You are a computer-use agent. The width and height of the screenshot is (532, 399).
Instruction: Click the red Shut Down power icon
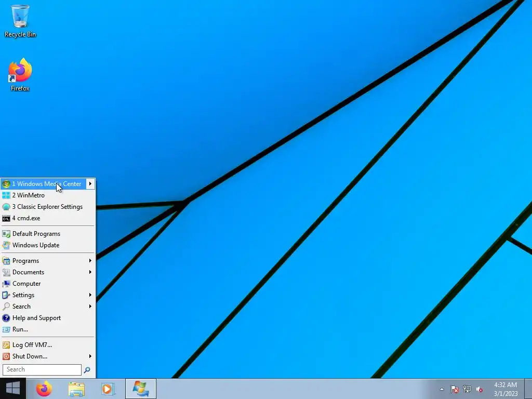[6, 356]
